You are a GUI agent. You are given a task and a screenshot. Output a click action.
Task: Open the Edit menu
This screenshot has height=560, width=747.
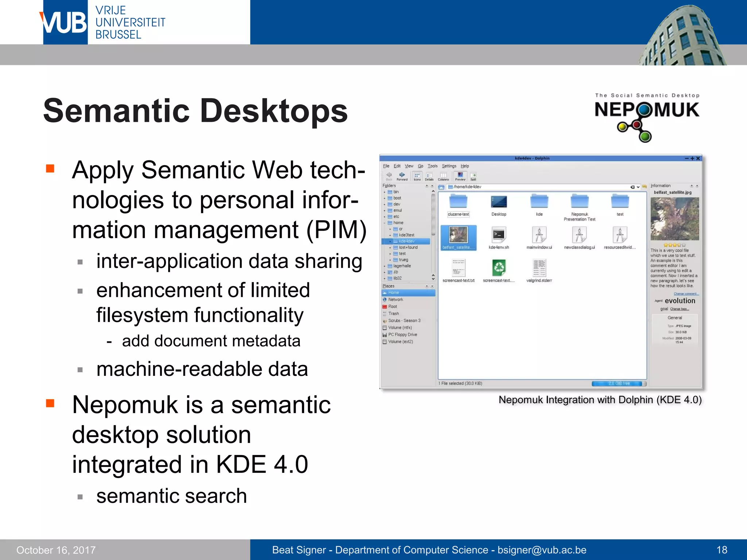tap(397, 166)
